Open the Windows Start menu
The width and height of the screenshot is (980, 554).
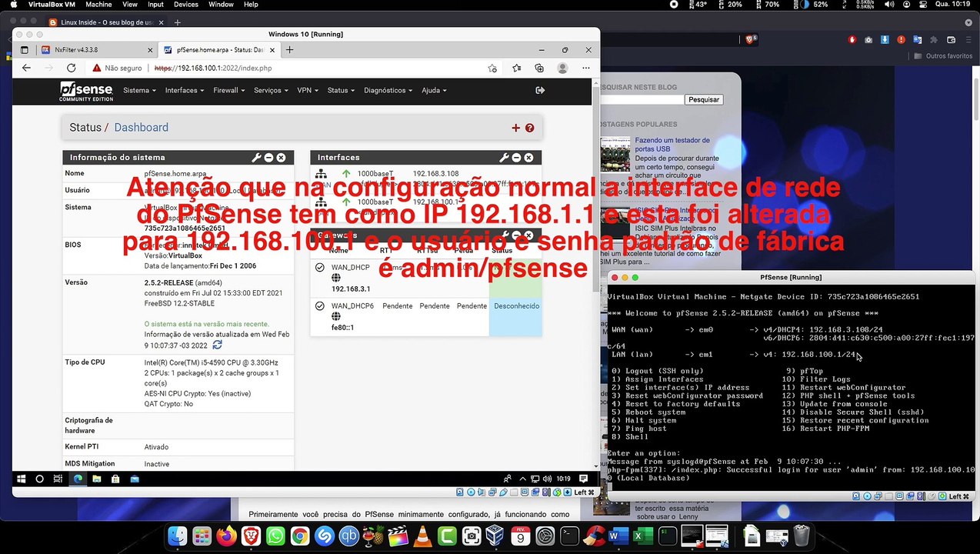[x=21, y=479]
